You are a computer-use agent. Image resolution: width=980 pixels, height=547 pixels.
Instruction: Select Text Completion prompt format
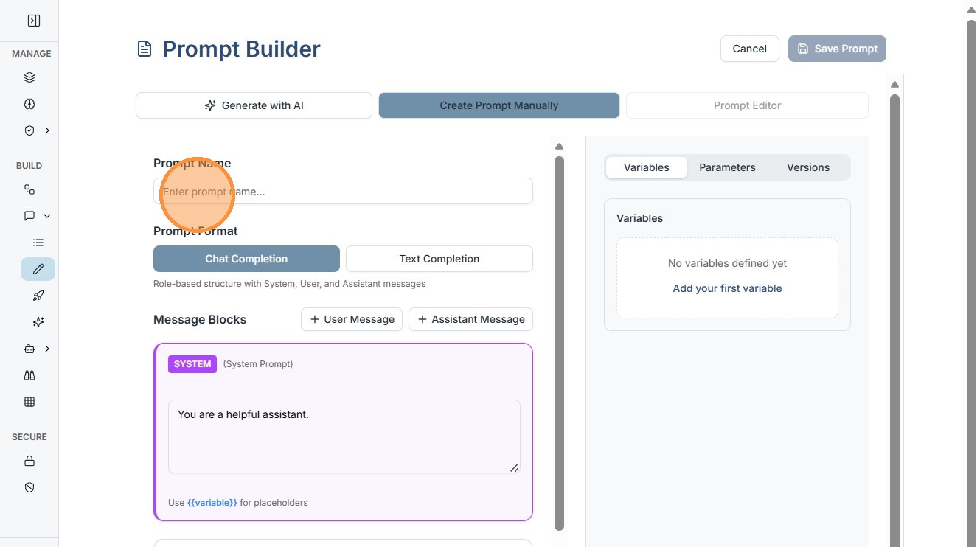click(x=439, y=259)
